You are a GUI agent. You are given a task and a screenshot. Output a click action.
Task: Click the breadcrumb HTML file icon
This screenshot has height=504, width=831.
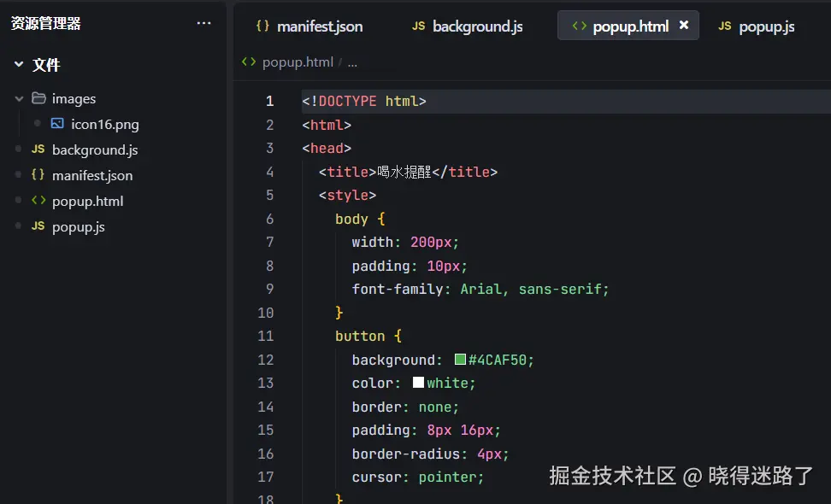pos(249,62)
